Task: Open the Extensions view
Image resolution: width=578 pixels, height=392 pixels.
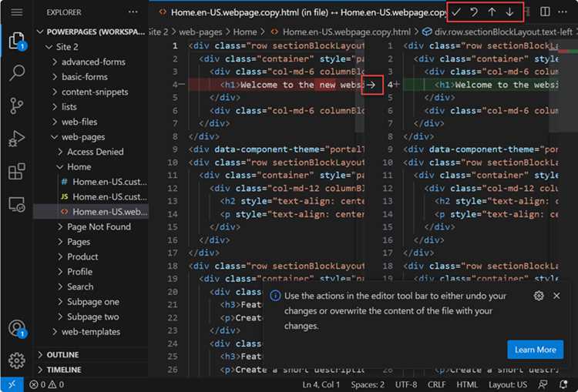Action: click(x=17, y=172)
